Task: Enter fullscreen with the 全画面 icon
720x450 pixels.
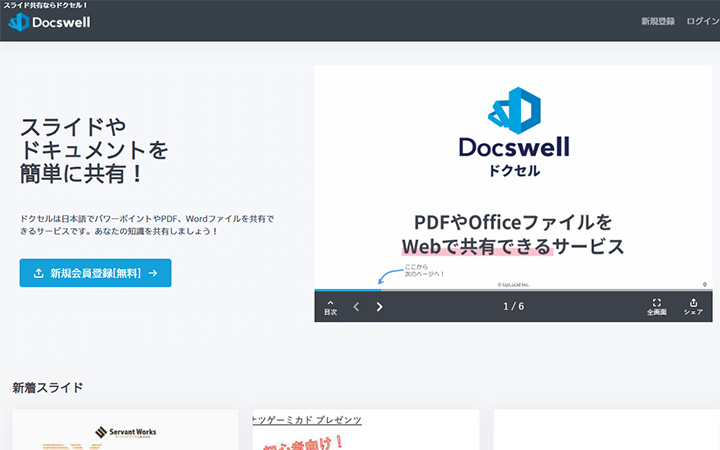Action: click(657, 307)
